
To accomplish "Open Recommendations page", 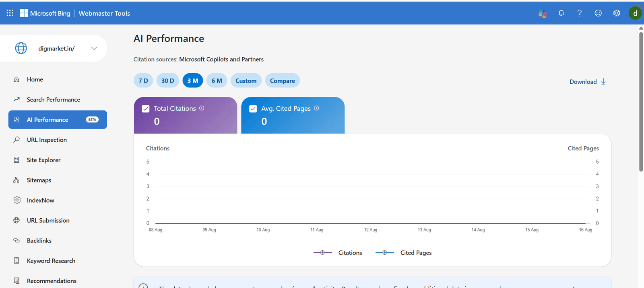I will click(58, 281).
